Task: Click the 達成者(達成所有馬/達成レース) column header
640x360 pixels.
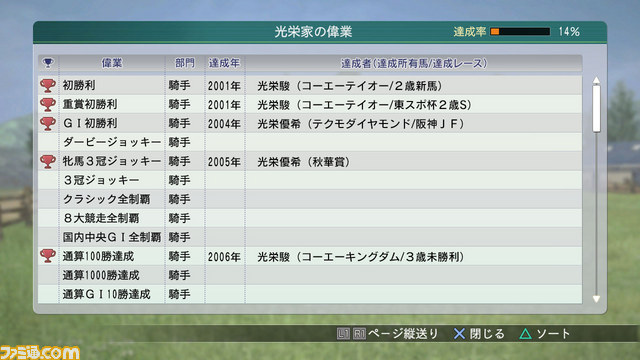Action: point(414,63)
